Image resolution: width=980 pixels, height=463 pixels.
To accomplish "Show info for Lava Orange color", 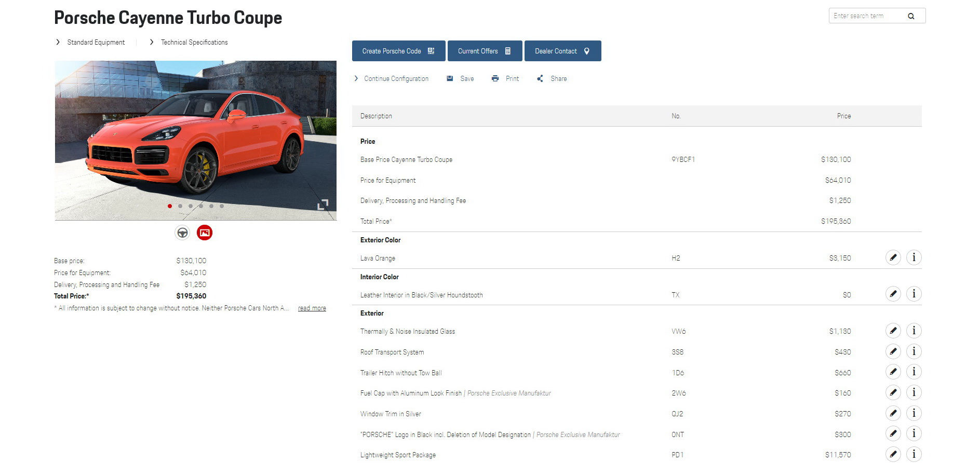I will pos(914,257).
